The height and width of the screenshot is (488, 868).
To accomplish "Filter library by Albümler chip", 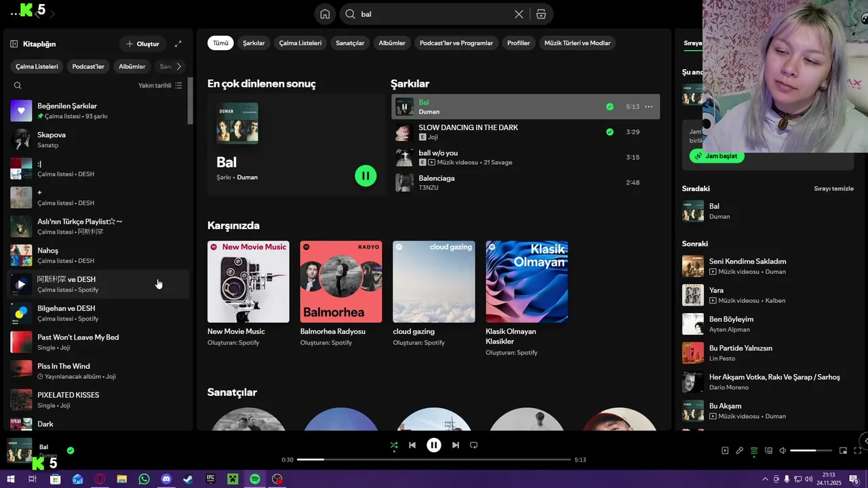I will click(x=132, y=66).
